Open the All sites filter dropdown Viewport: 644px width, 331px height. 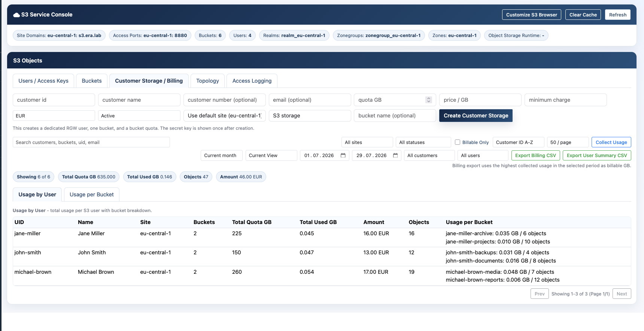pos(367,142)
